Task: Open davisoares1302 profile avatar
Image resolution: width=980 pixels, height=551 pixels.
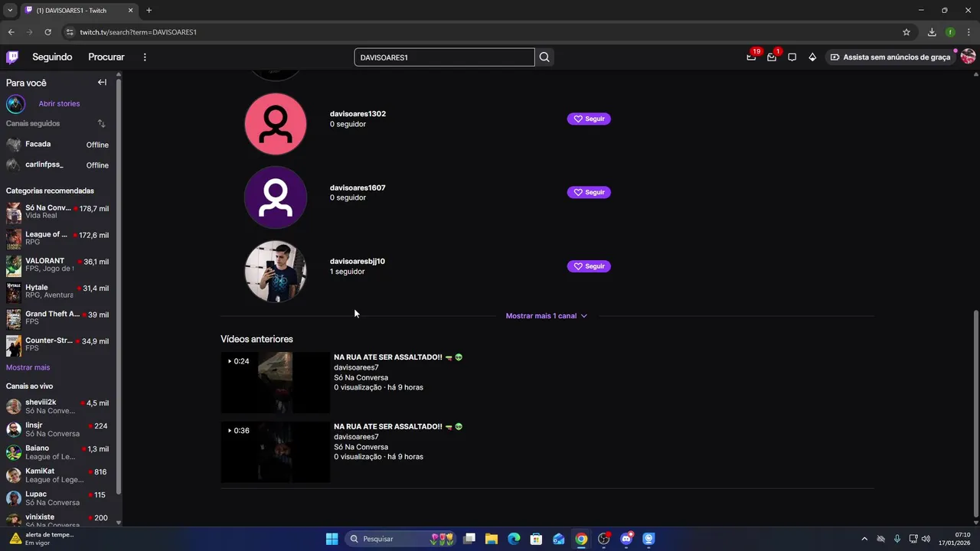Action: click(x=276, y=124)
